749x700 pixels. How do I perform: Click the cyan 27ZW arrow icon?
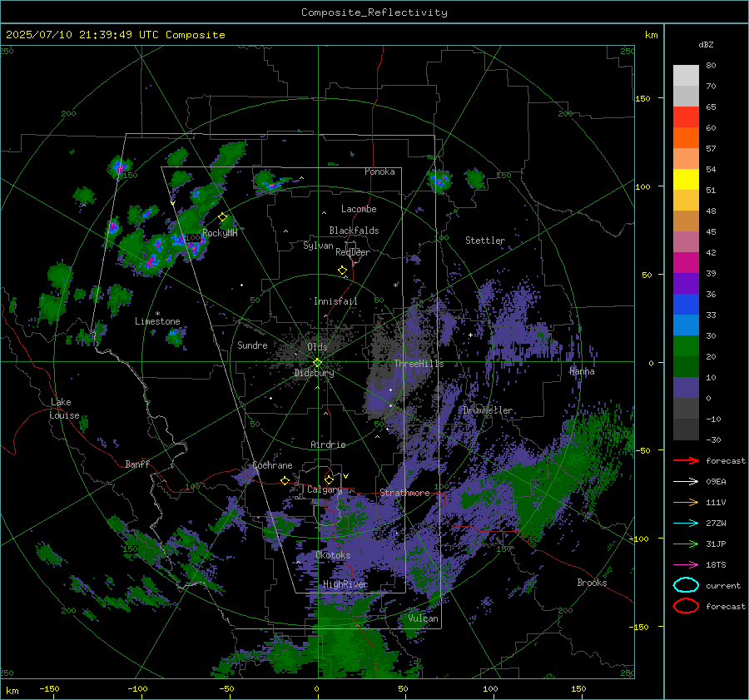point(686,524)
